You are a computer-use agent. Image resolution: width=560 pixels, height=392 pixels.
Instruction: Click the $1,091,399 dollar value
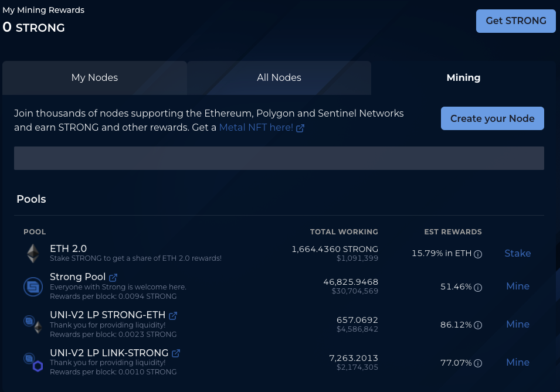click(x=357, y=258)
